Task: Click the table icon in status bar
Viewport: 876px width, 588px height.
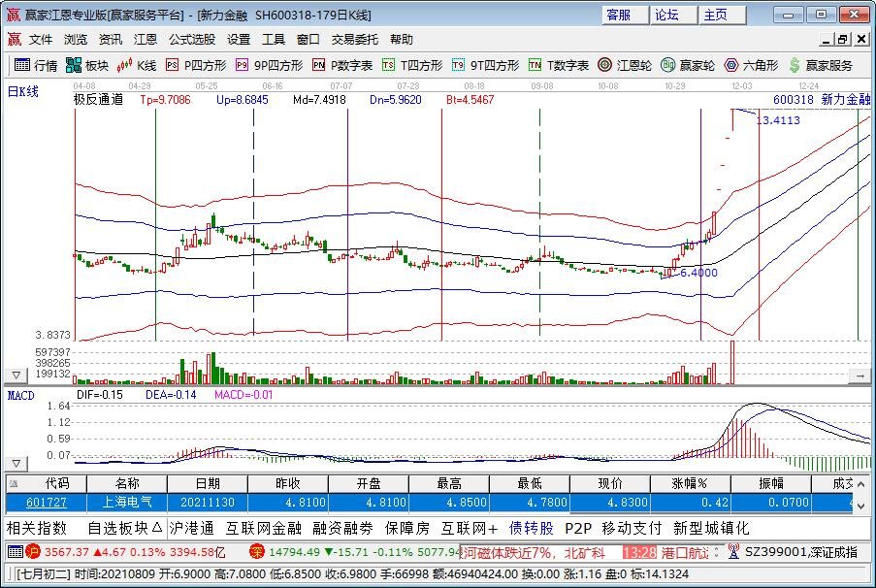Action: 16,552
